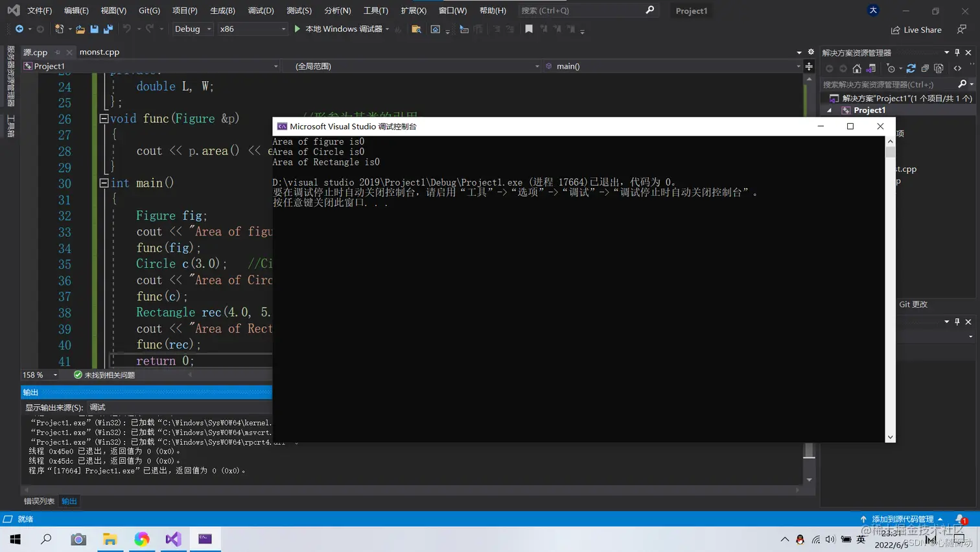Viewport: 980px width, 552px height.
Task: Toggle auto-hide pin on lower right panel
Action: click(957, 322)
